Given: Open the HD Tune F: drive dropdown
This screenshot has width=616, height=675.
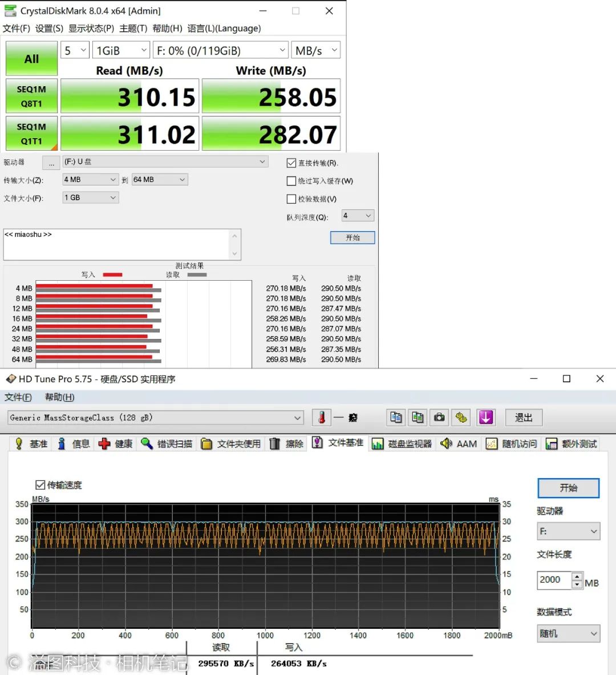Looking at the screenshot, I should (569, 531).
